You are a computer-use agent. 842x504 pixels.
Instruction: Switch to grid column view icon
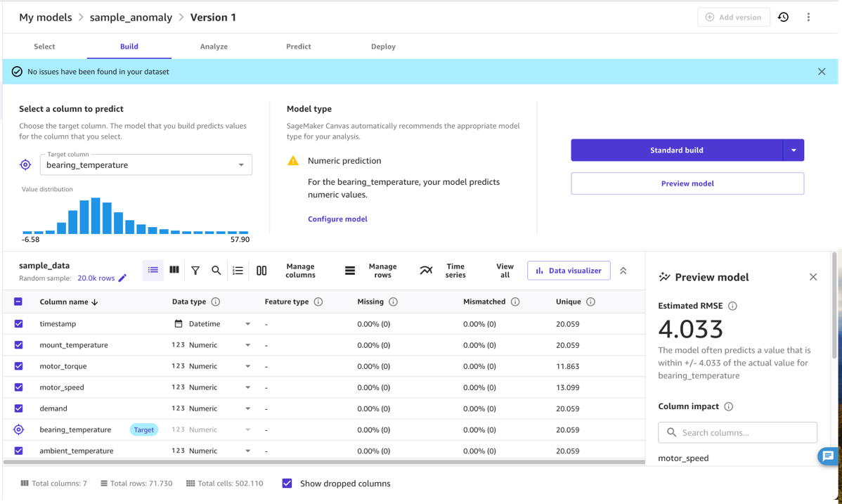pos(174,270)
